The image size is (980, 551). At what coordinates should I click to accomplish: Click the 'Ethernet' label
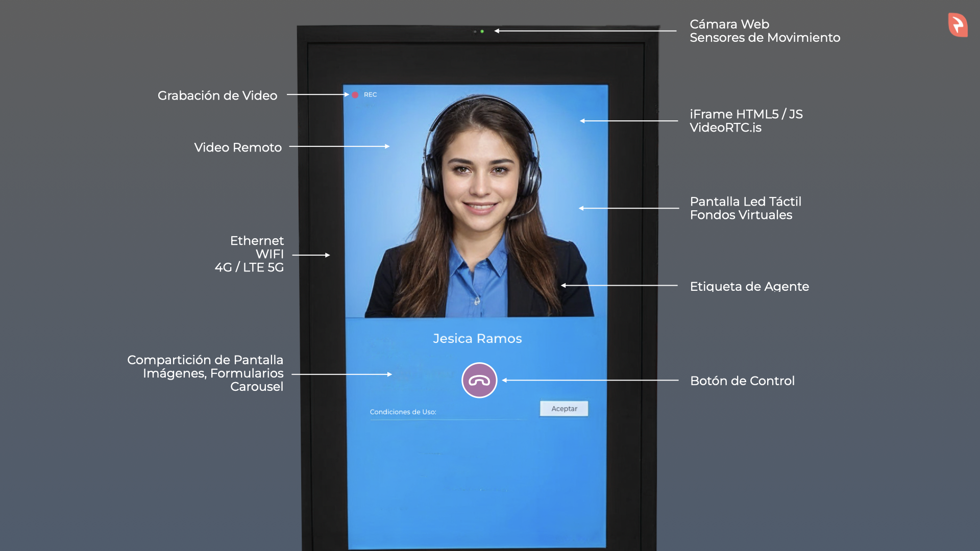pyautogui.click(x=257, y=241)
